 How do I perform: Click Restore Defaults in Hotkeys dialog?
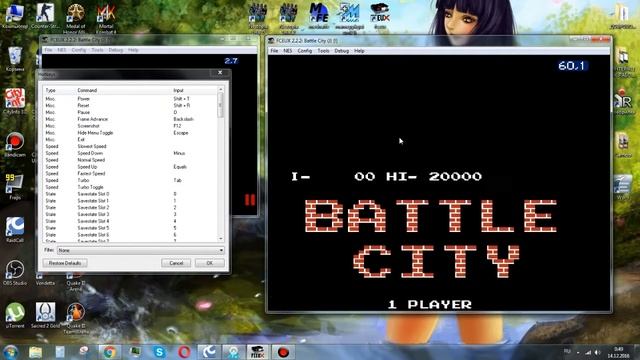point(65,263)
